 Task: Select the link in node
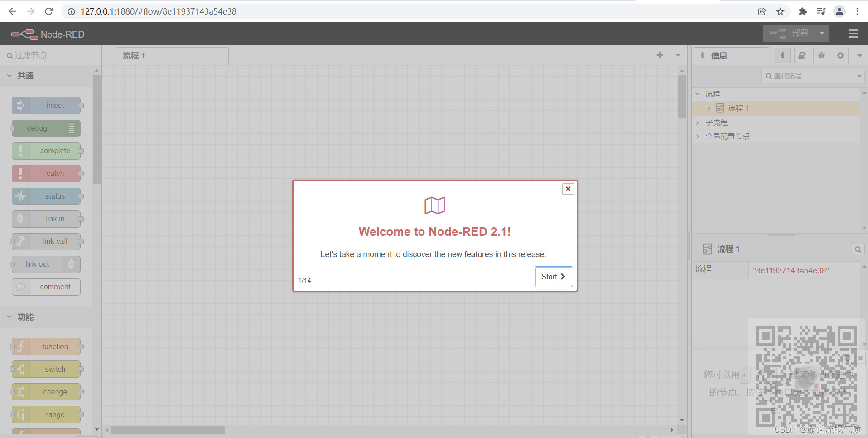[x=46, y=219]
